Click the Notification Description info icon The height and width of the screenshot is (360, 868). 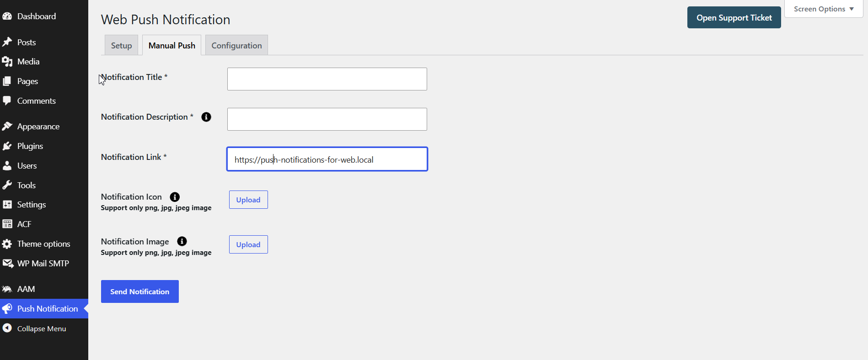click(206, 117)
